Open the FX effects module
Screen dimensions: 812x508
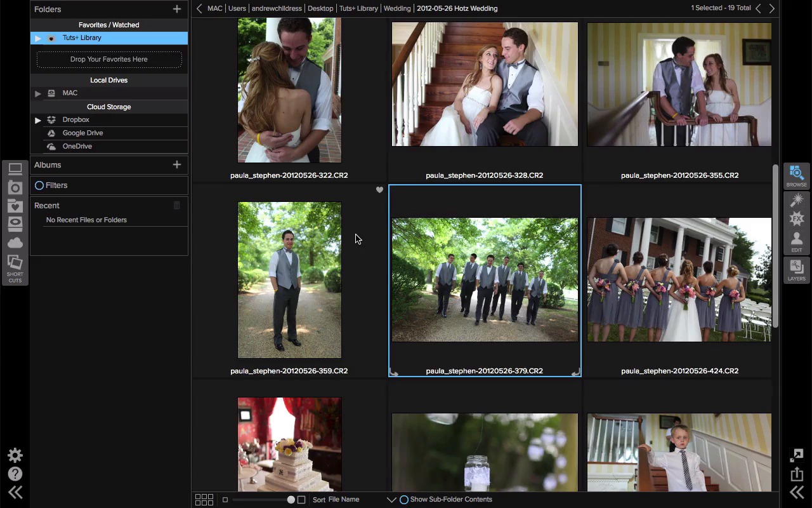[797, 219]
